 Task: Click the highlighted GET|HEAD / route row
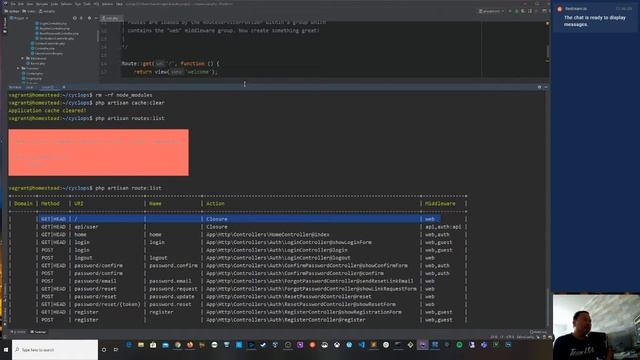[x=240, y=219]
